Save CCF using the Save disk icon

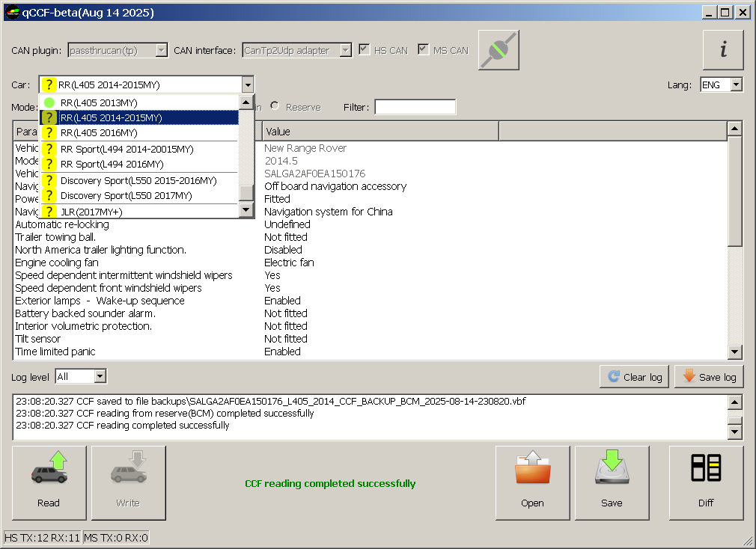pyautogui.click(x=612, y=482)
